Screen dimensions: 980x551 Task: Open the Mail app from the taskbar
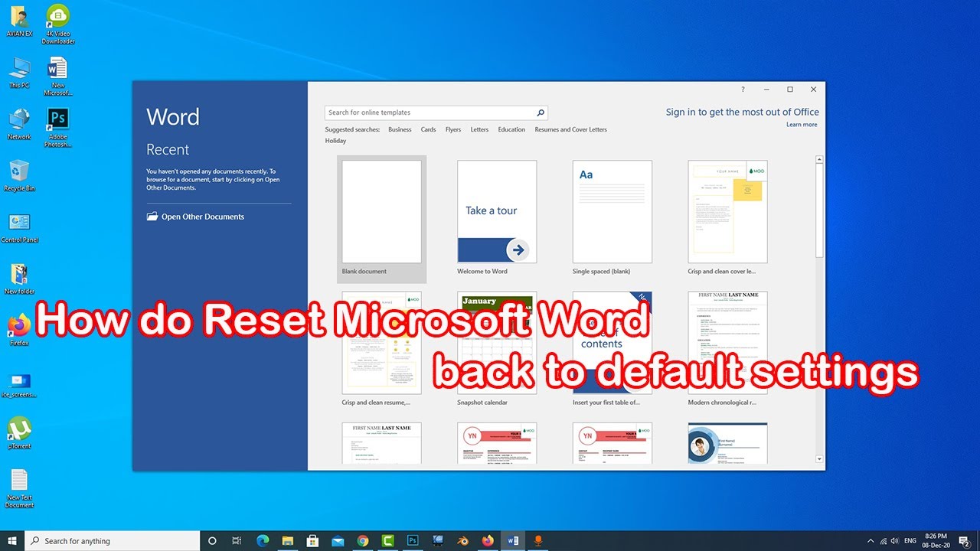338,540
